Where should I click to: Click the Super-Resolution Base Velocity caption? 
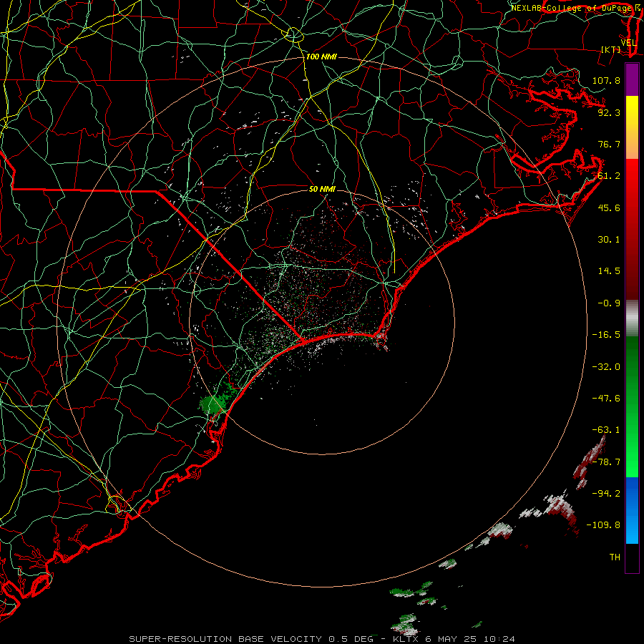pyautogui.click(x=322, y=639)
